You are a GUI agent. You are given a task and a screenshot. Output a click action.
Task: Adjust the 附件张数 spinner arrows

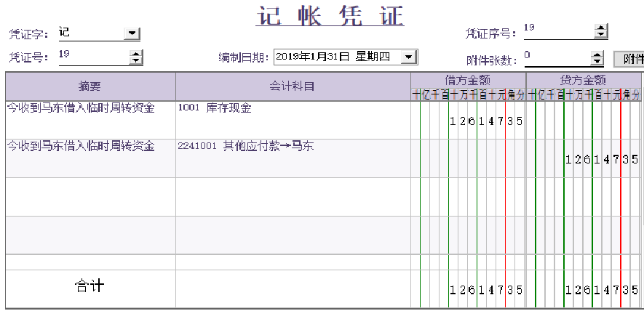[x=597, y=58]
